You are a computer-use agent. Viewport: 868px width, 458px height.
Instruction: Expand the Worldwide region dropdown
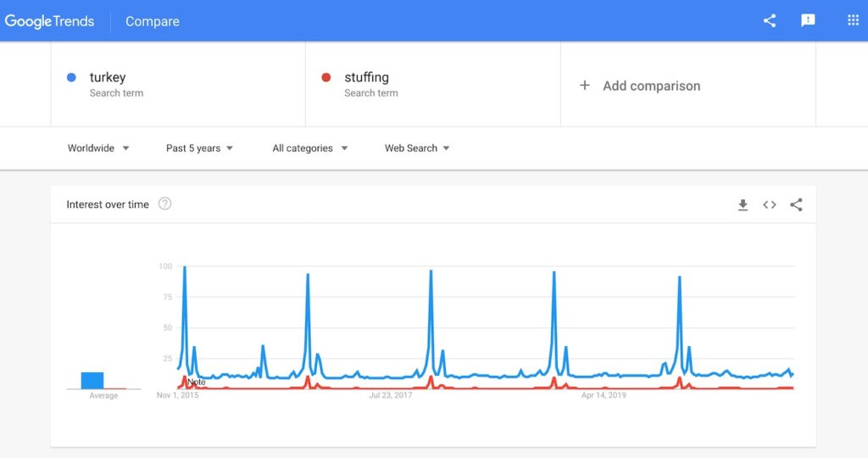[98, 148]
